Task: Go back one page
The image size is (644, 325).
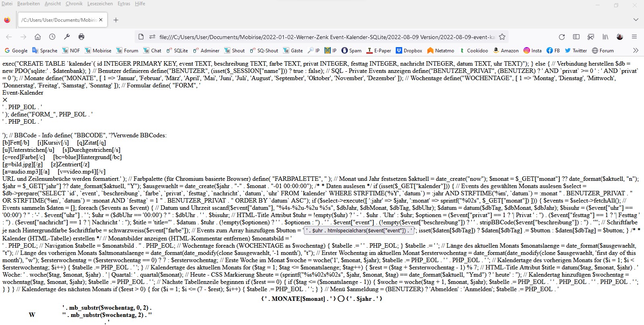Action: [9, 37]
